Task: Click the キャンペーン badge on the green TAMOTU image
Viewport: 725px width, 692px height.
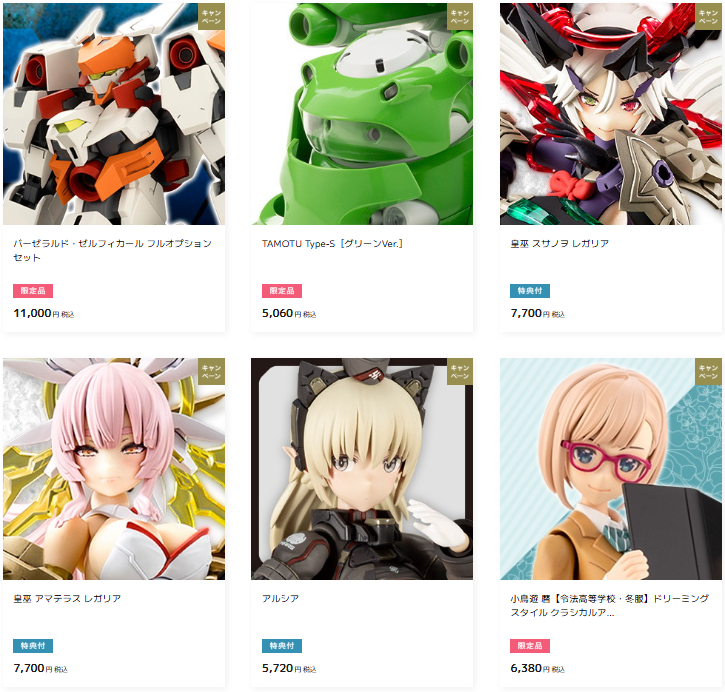Action: tap(460, 17)
